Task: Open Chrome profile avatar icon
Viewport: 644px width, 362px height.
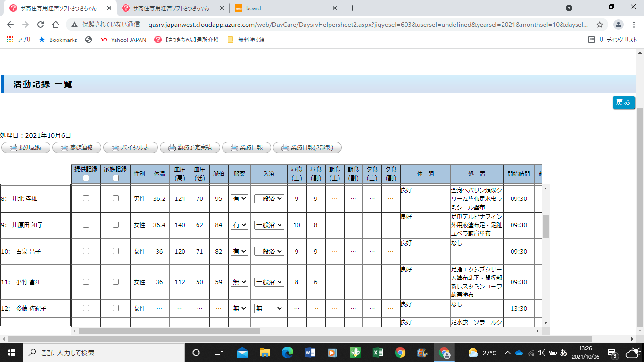Action: pyautogui.click(x=619, y=25)
